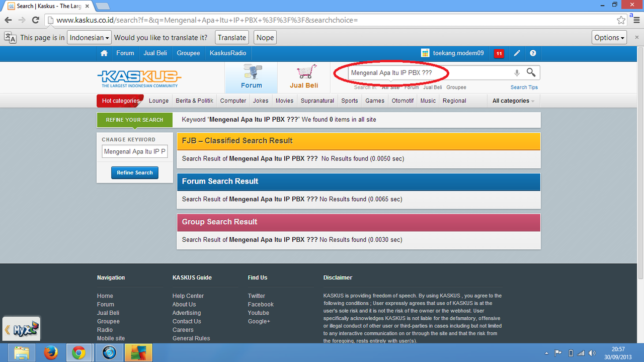Screen dimensions: 644x362
Task: Open Chrome from the taskbar
Action: coord(78,353)
